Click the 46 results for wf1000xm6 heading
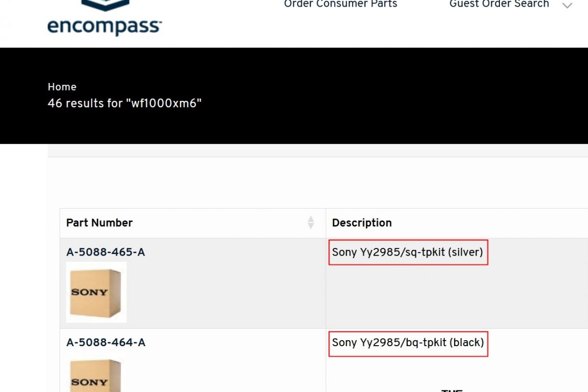 (x=125, y=103)
